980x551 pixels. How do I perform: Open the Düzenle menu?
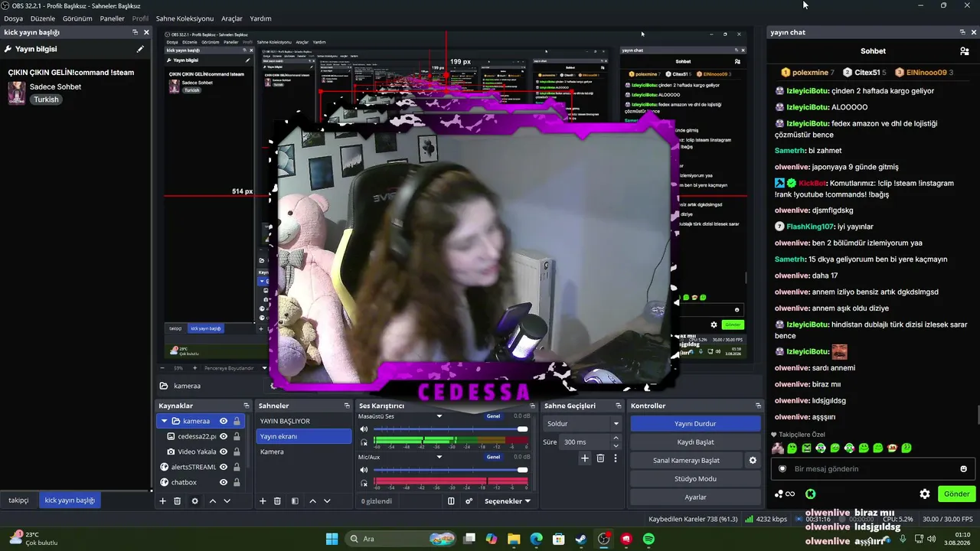[43, 18]
